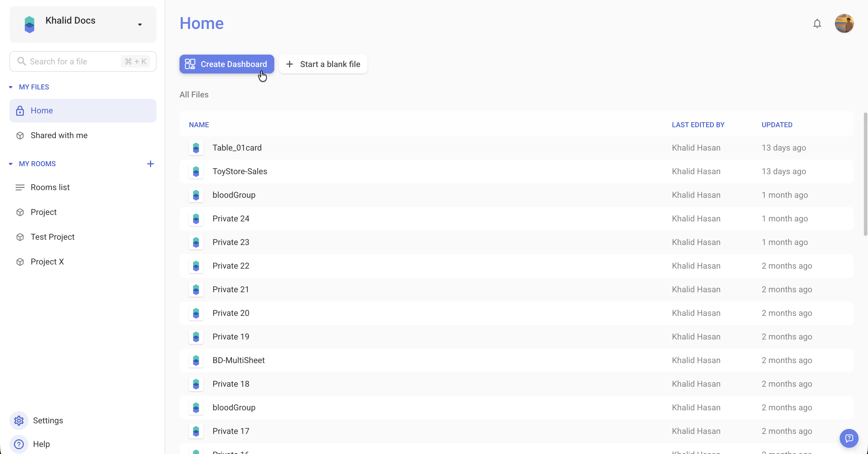Collapse the MY FILES section
This screenshot has height=454, width=868.
pyautogui.click(x=10, y=87)
